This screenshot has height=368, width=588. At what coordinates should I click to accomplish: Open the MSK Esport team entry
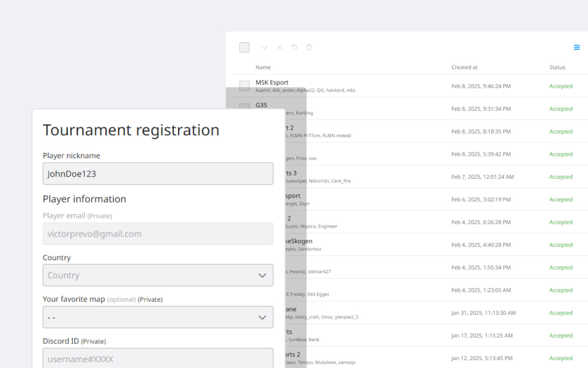[x=272, y=83]
